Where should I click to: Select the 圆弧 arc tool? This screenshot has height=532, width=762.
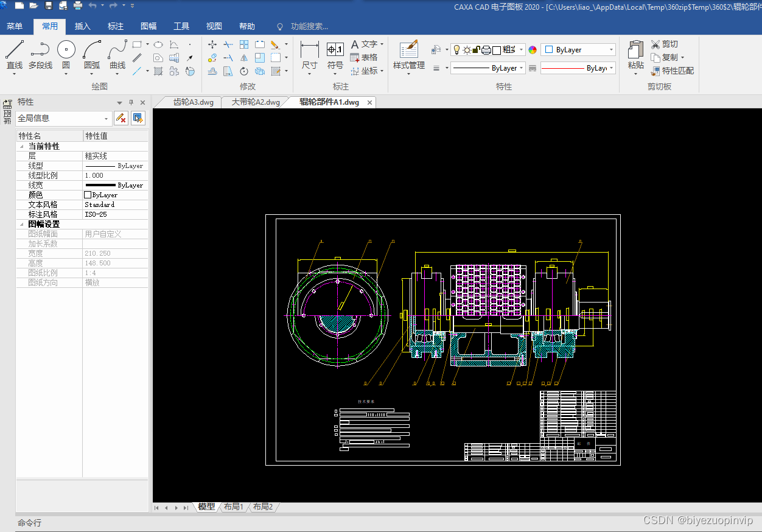[x=92, y=55]
